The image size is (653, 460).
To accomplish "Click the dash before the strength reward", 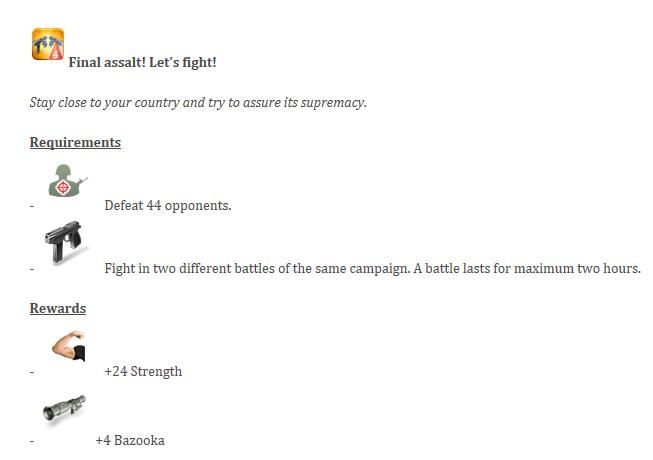I will pyautogui.click(x=32, y=372).
